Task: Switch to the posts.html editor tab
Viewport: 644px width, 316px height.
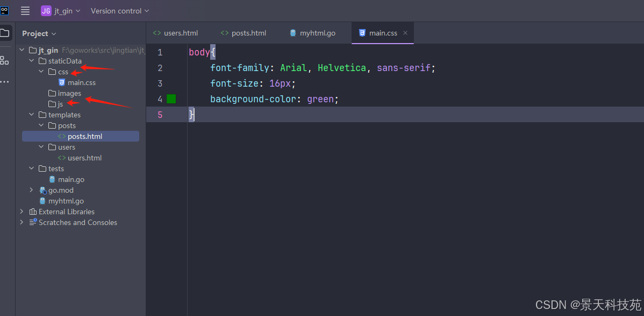Action: coord(244,33)
